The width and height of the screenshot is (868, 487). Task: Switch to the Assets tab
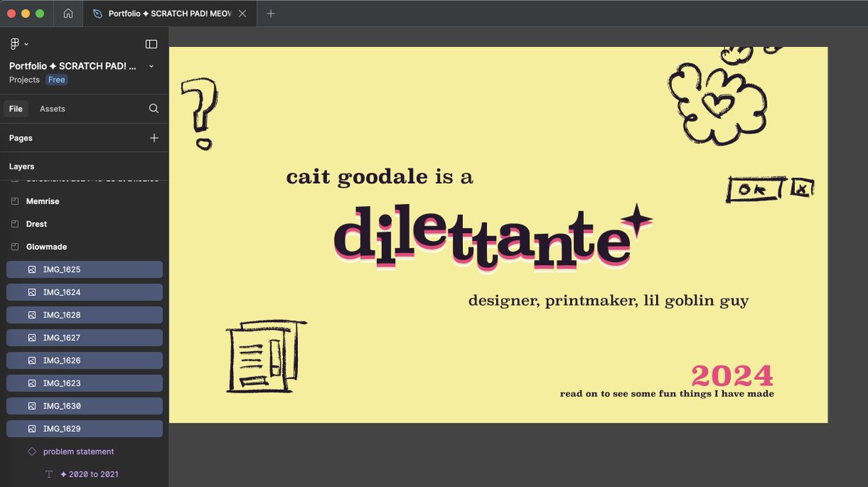(x=52, y=109)
